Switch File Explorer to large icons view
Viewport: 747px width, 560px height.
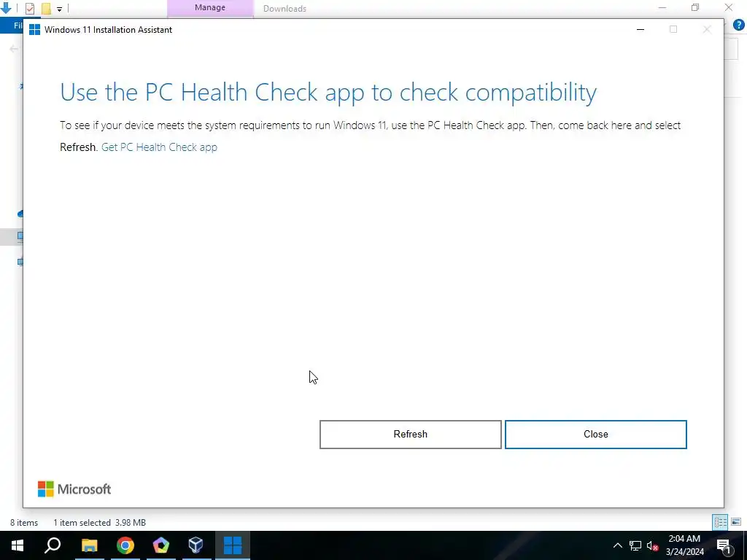click(x=735, y=522)
